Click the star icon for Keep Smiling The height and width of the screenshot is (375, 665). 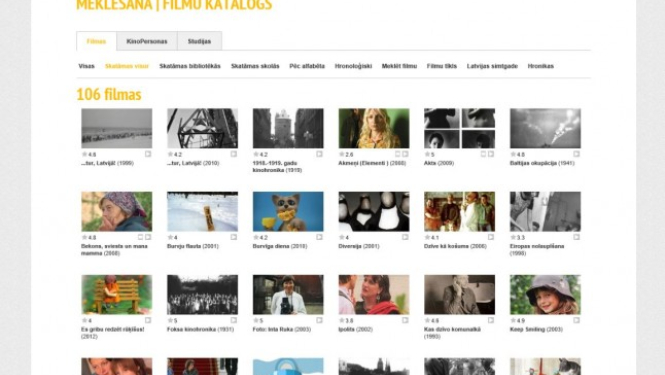pyautogui.click(x=513, y=321)
